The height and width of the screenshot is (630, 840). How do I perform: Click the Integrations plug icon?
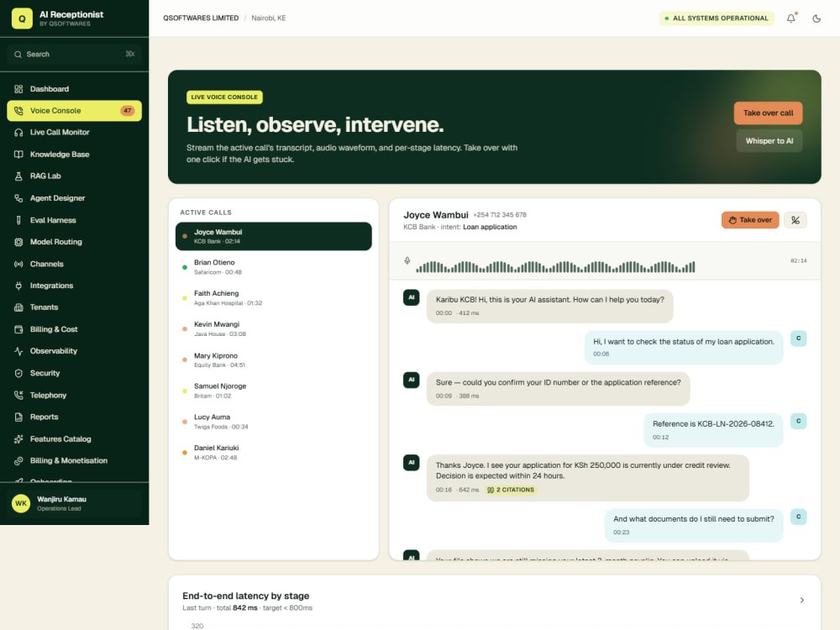pos(18,286)
